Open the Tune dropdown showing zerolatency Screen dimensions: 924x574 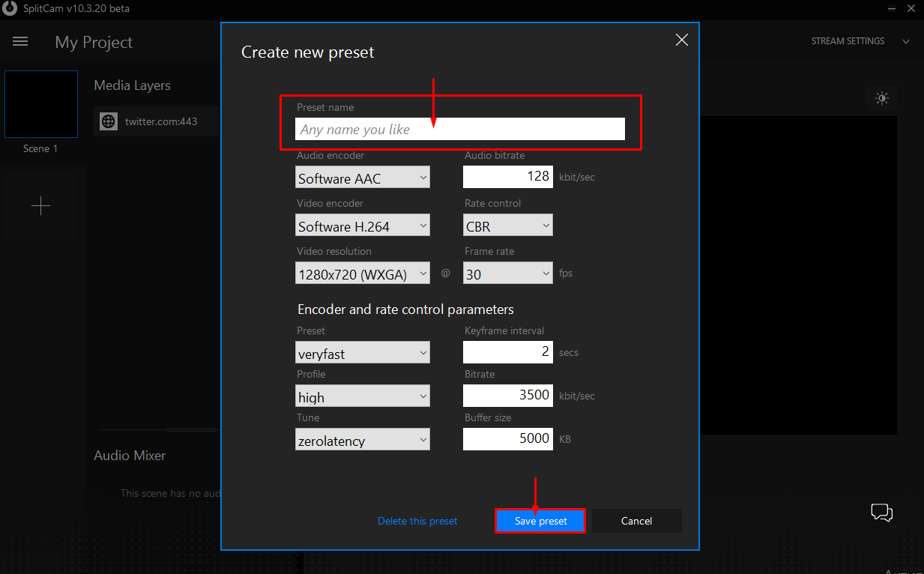coord(362,440)
